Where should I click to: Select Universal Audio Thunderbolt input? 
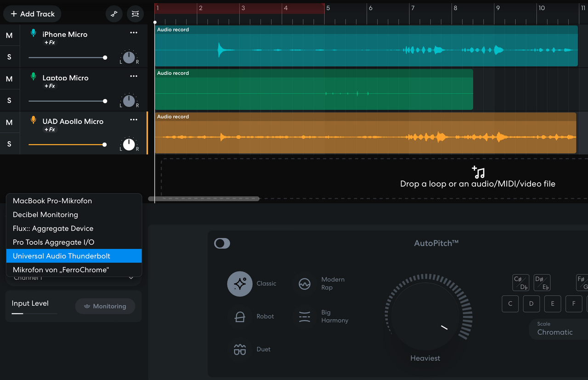[x=74, y=256]
